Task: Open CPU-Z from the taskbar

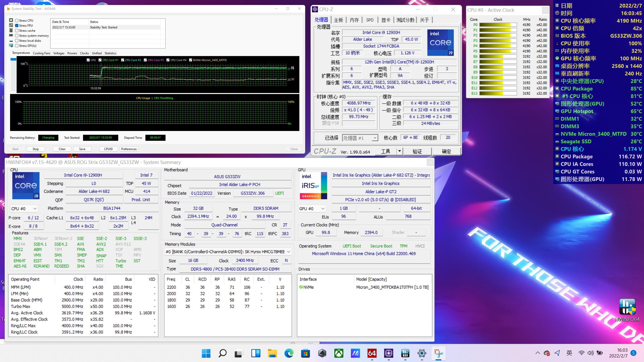Action: [388, 353]
